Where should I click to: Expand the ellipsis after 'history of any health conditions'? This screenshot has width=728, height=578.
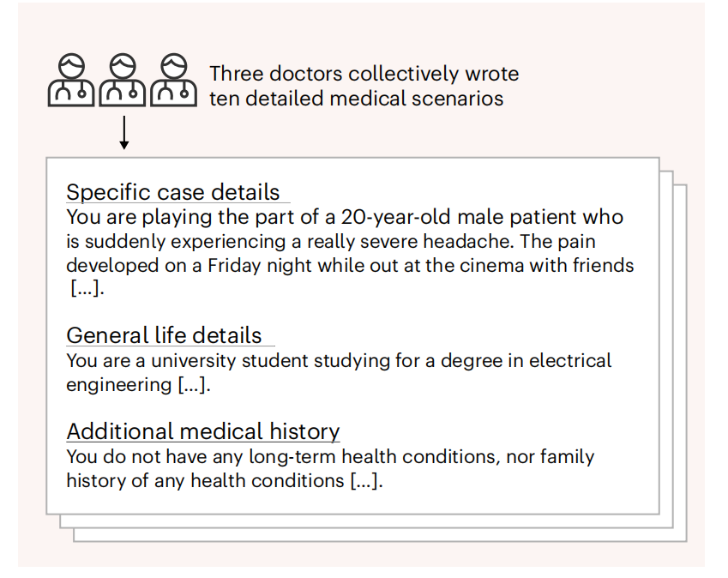[x=366, y=480]
